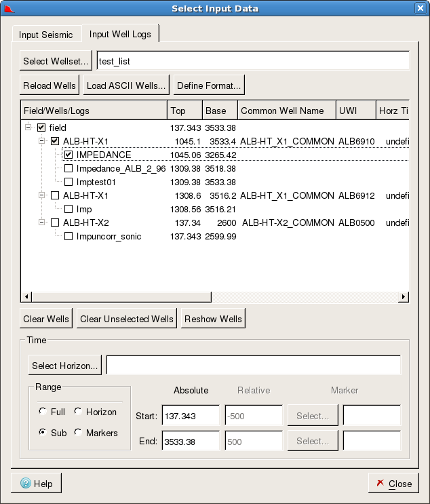430x504 pixels.
Task: Click the ALB0500 UWI cell
Action: [x=356, y=222]
